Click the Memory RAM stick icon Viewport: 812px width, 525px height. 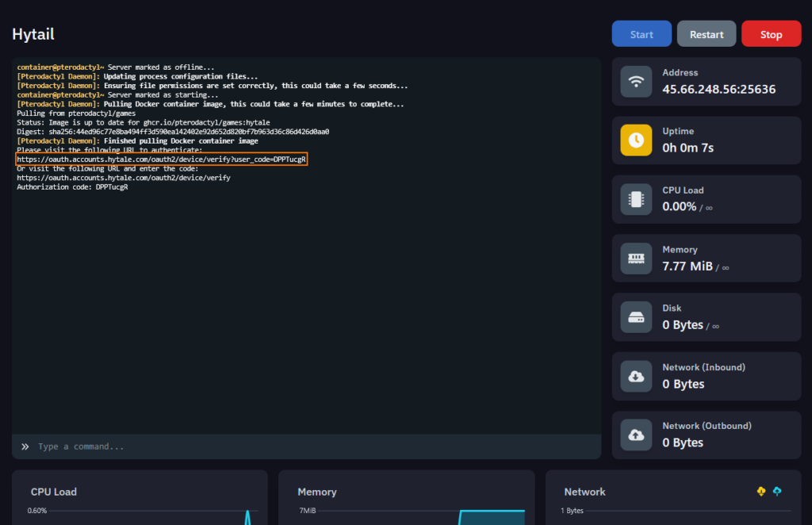pos(636,259)
